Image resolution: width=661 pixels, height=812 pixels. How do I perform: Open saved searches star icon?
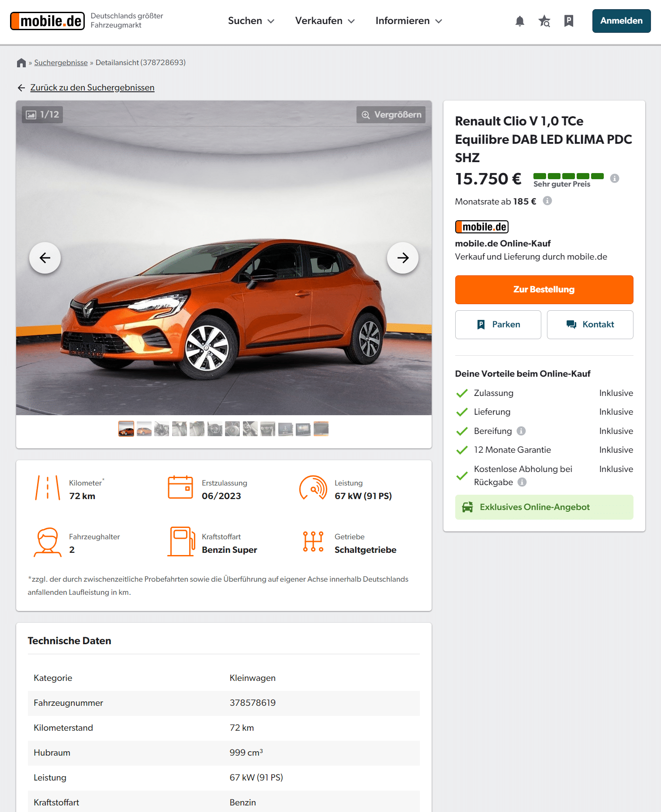(544, 21)
